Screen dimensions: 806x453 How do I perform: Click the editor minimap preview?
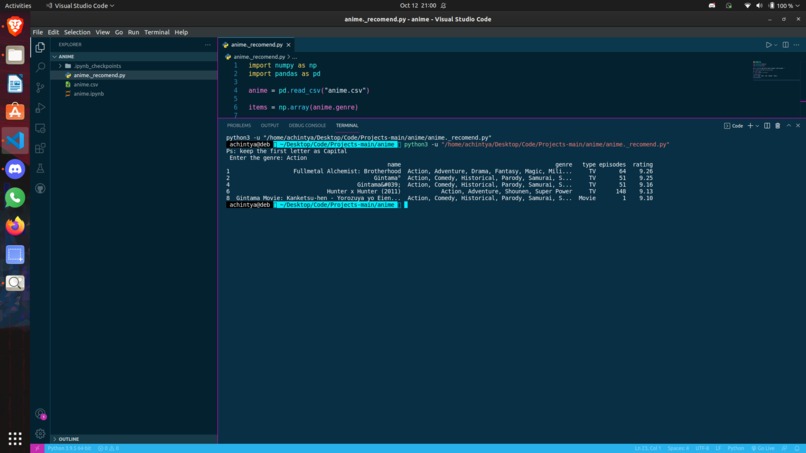[x=775, y=69]
